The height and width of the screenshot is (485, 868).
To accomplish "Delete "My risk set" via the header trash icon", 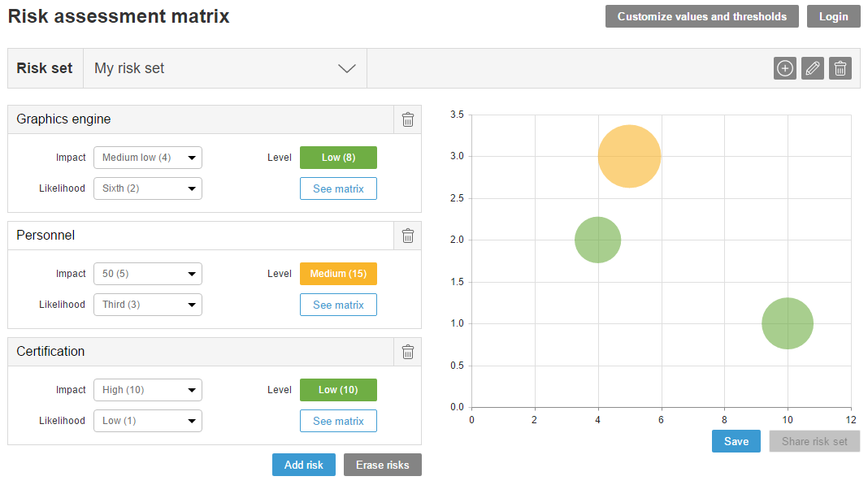I will [x=840, y=68].
